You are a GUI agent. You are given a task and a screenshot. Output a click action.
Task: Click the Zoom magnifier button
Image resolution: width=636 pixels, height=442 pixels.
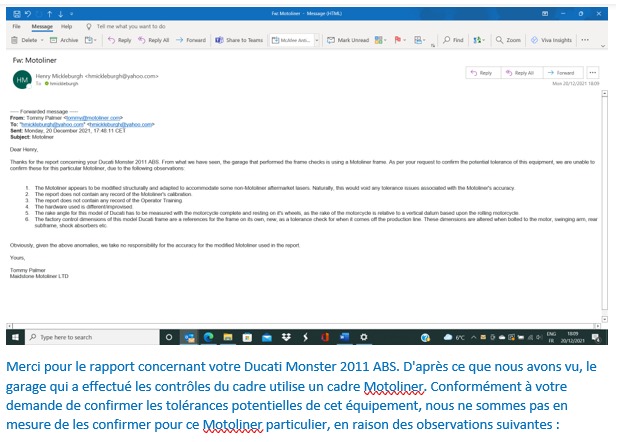point(508,40)
